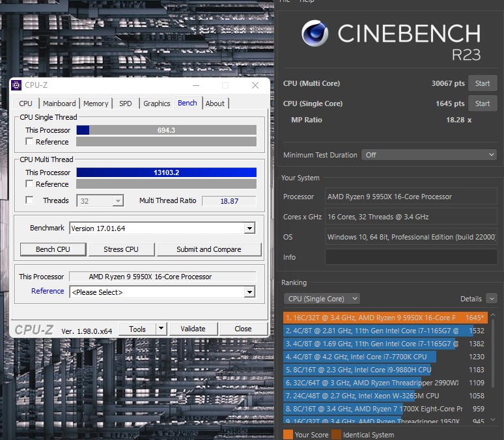This screenshot has width=504, height=440.
Task: Switch to the CPU tab in CPU-Z
Action: point(25,103)
